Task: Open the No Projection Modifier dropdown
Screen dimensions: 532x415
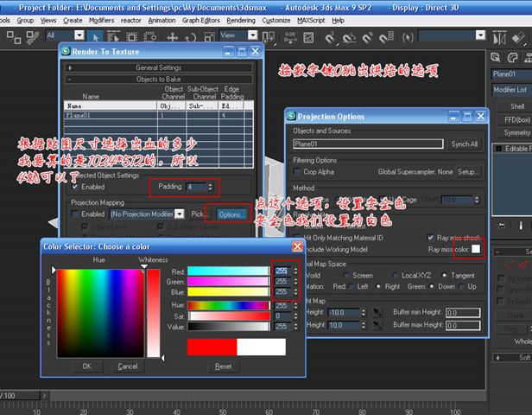Action: [x=180, y=214]
